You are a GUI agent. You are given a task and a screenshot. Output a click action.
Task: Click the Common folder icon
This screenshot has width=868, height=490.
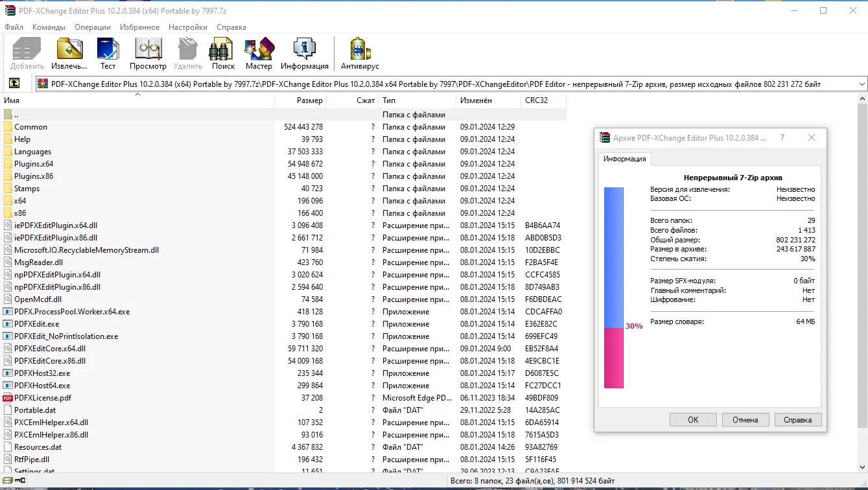[x=8, y=127]
